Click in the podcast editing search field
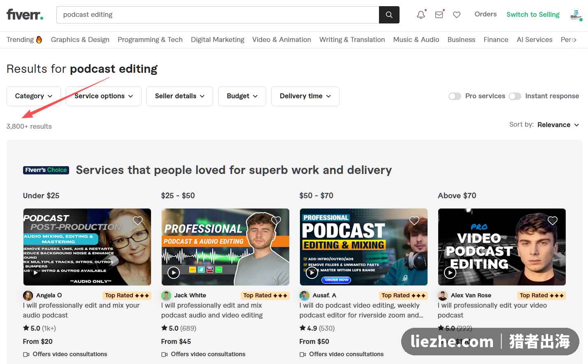This screenshot has width=588, height=364. tap(218, 15)
